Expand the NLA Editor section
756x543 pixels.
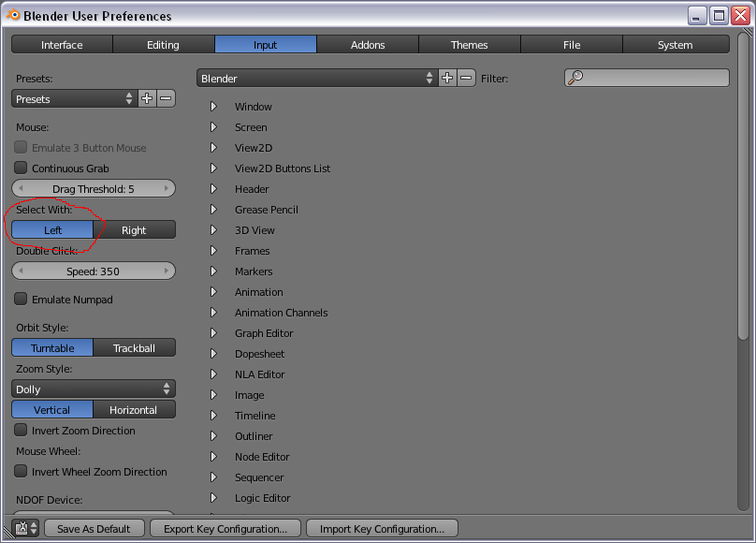(x=213, y=374)
